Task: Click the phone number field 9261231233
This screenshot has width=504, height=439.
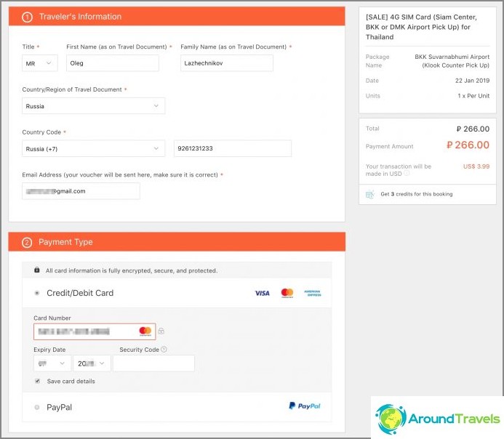Action: (233, 148)
